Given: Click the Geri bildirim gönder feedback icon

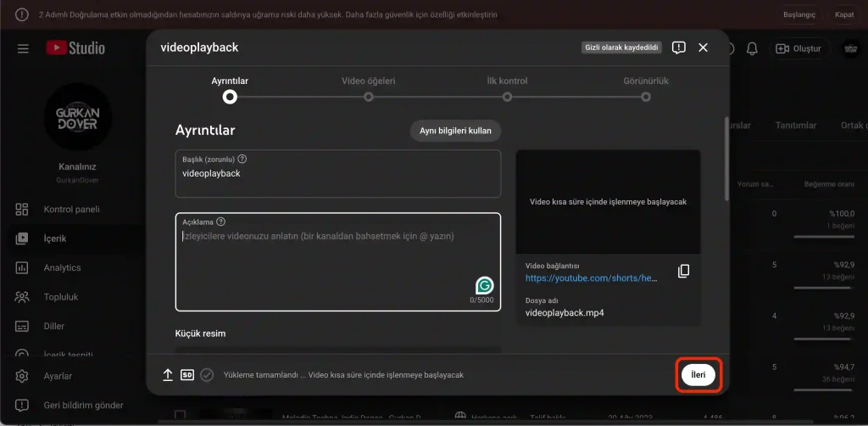Looking at the screenshot, I should 21,406.
